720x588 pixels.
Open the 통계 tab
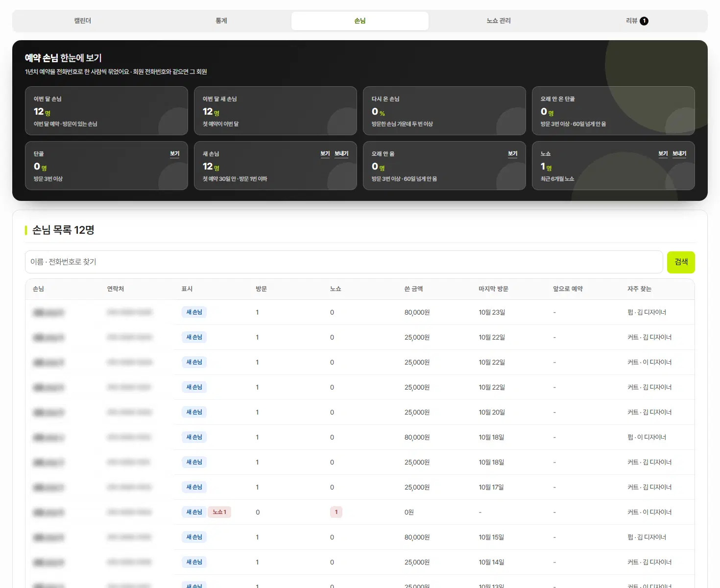221,21
